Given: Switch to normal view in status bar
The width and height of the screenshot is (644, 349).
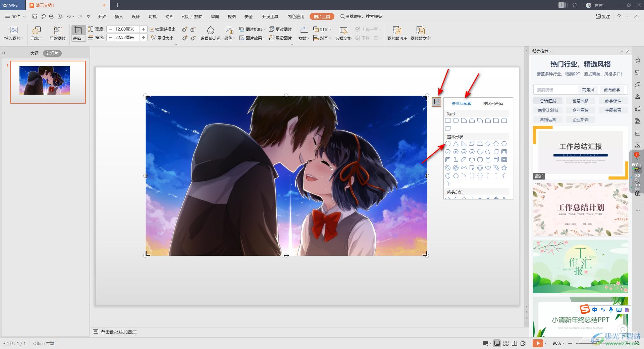Looking at the screenshot, I should (x=497, y=343).
